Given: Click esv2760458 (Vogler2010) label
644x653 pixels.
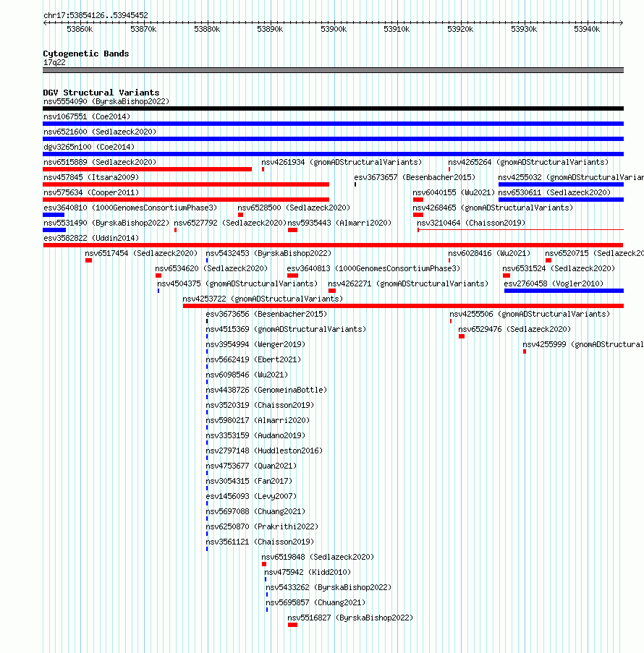Looking at the screenshot, I should pyautogui.click(x=554, y=283).
